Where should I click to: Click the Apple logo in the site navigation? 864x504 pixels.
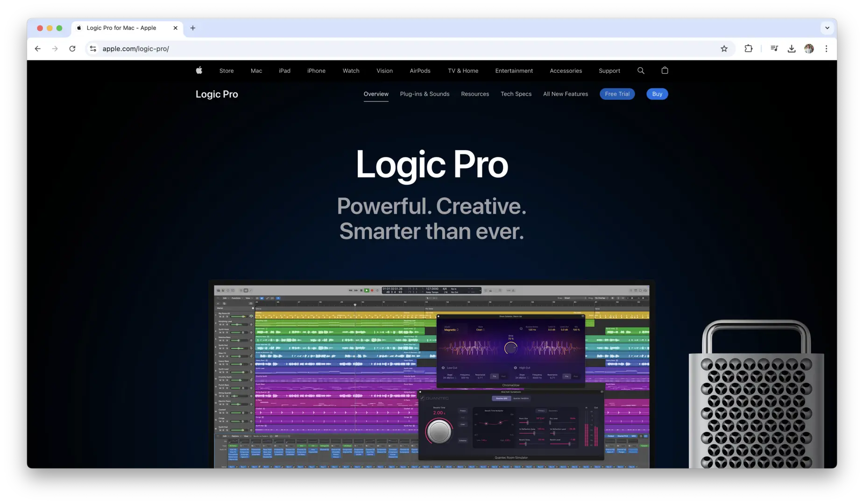coord(199,70)
